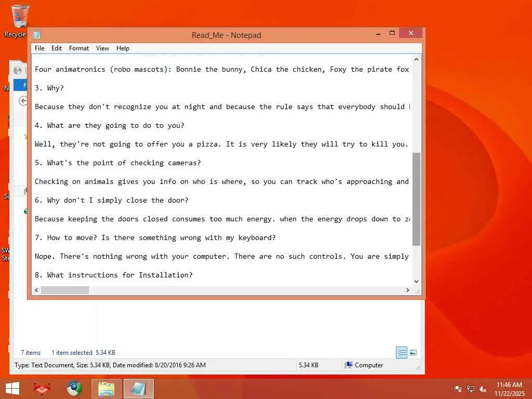The height and width of the screenshot is (399, 532).
Task: Click the Notepad icon in the title bar
Action: (37, 35)
